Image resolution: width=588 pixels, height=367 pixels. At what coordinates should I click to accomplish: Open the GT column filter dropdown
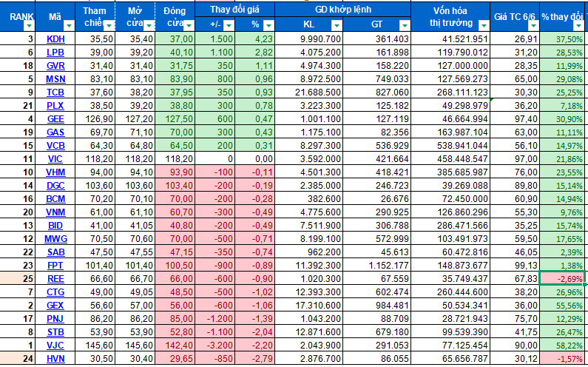(405, 25)
